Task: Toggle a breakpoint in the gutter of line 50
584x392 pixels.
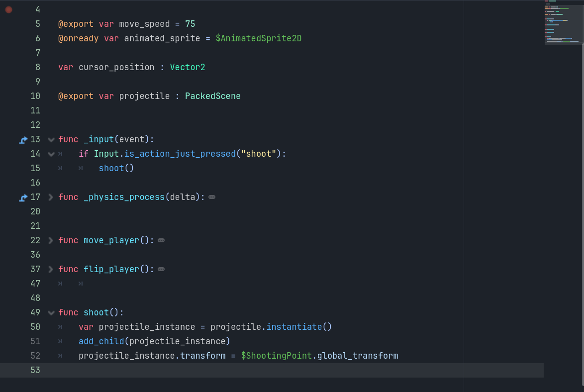Action: [x=8, y=327]
